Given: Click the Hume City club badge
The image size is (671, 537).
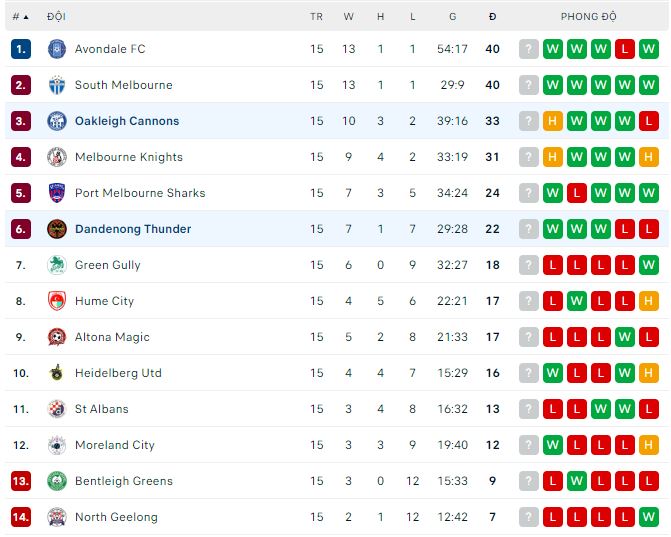Looking at the screenshot, I should point(56,301).
